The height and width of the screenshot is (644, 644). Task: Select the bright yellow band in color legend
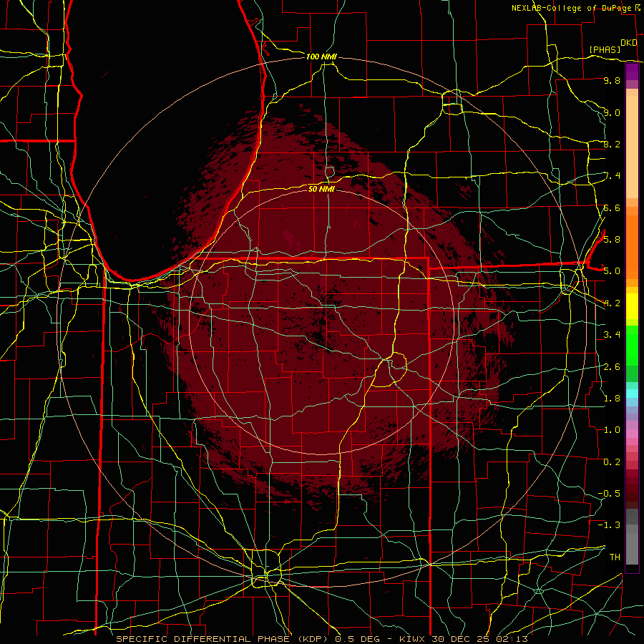(x=632, y=306)
